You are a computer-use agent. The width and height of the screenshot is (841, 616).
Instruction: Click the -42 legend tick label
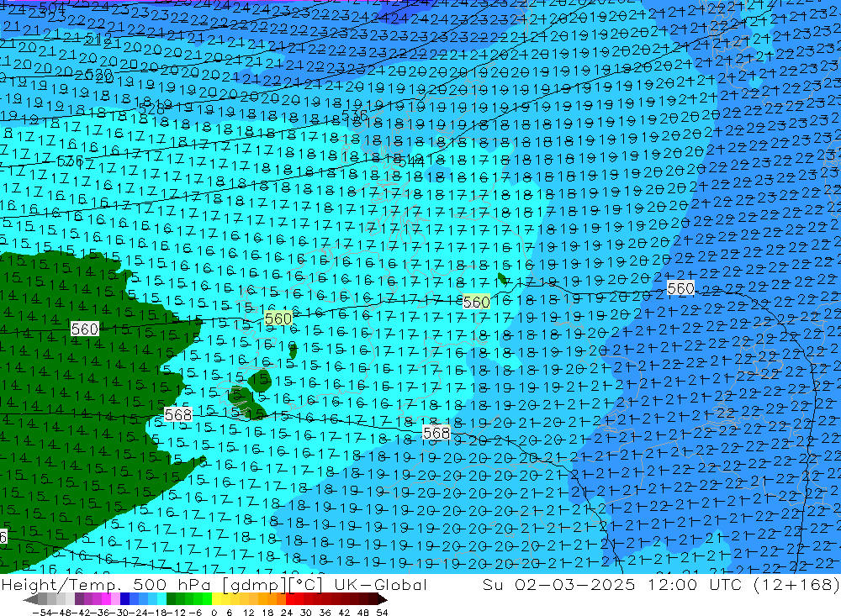tap(82, 613)
